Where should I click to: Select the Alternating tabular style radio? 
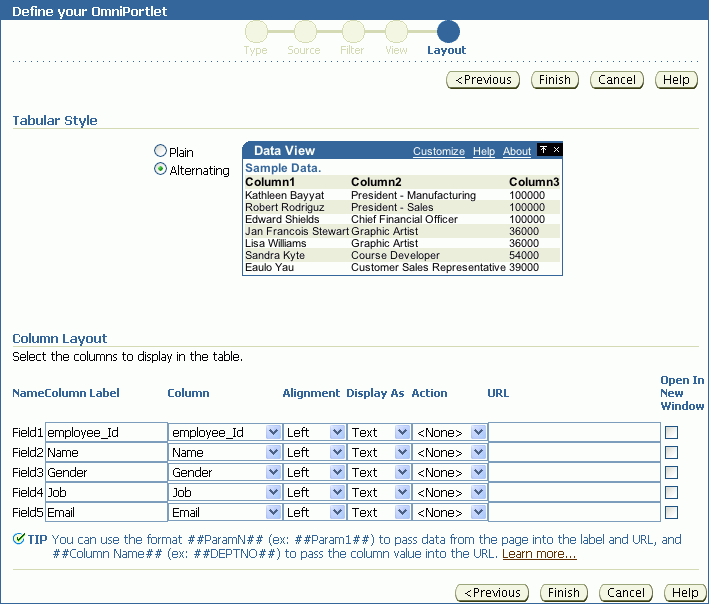click(x=160, y=169)
